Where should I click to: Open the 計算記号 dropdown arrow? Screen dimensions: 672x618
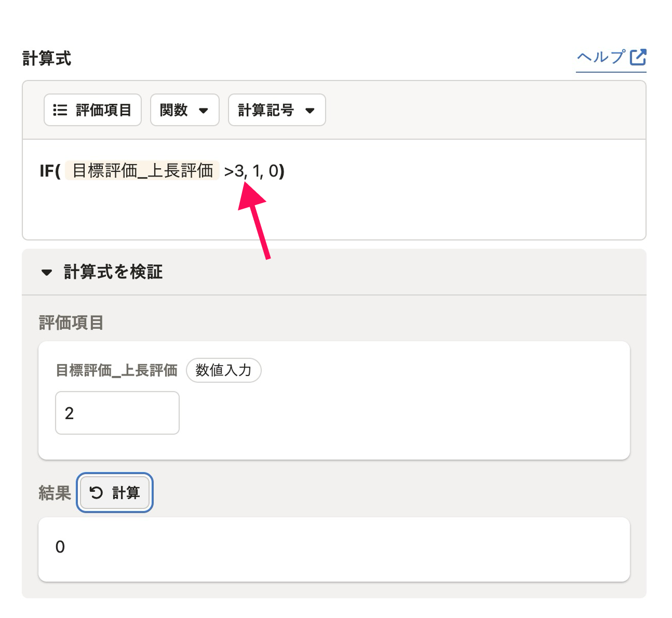click(310, 111)
